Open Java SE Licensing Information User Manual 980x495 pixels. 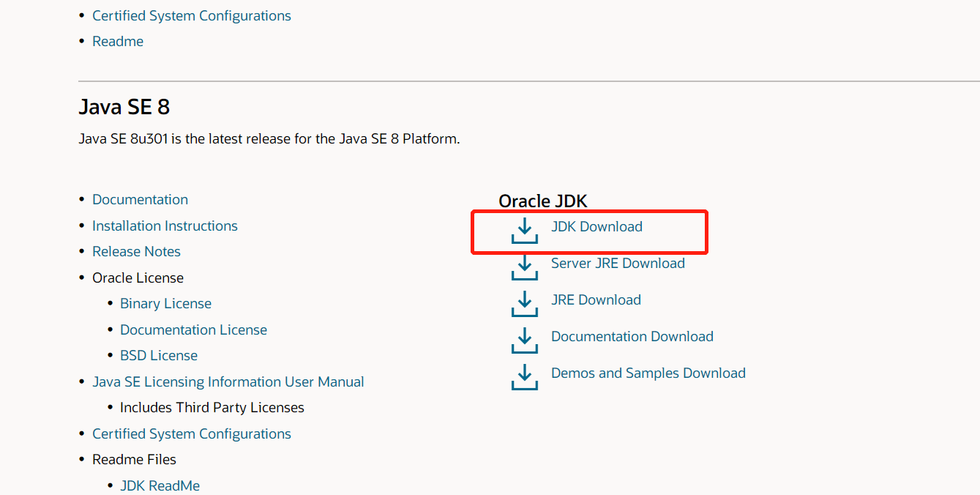228,382
